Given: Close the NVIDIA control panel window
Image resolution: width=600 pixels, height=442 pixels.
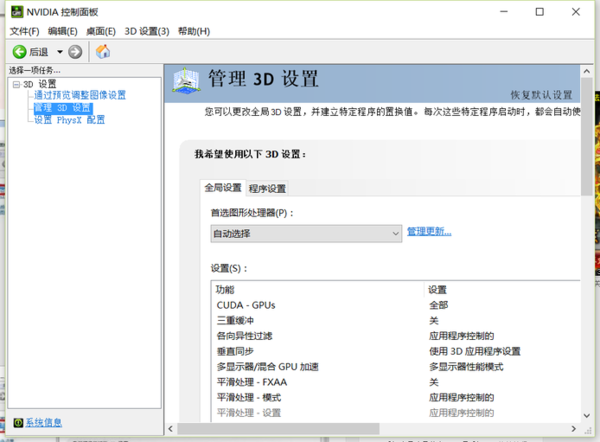Looking at the screenshot, I should [x=576, y=12].
